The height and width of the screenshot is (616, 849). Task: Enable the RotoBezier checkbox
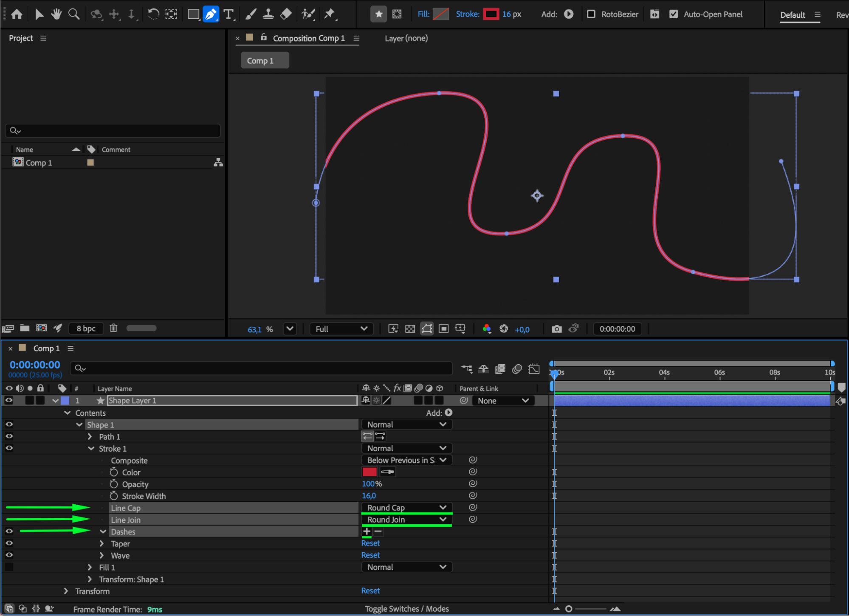click(591, 14)
